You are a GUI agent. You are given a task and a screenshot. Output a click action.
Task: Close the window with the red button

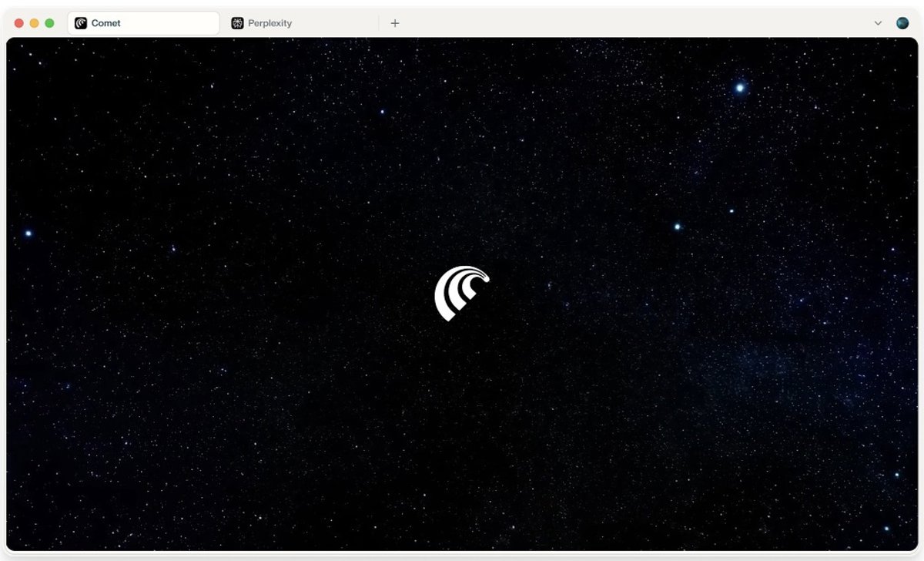pyautogui.click(x=19, y=23)
